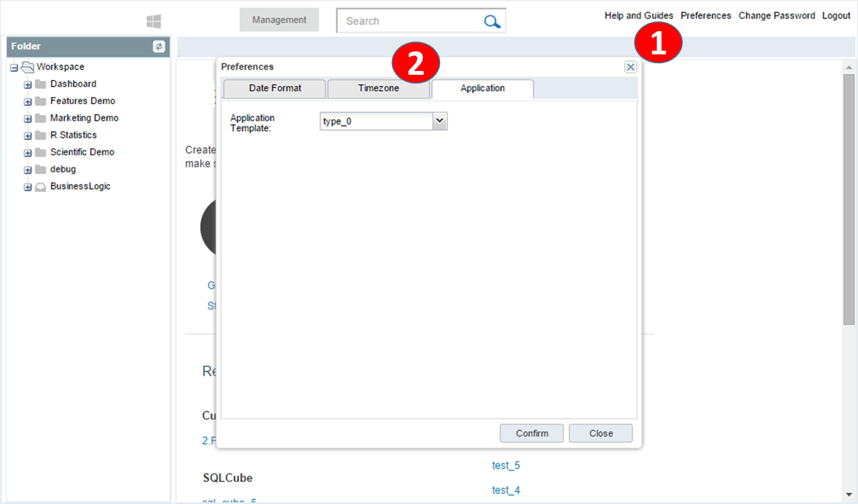This screenshot has width=858, height=504.
Task: Collapse the Workspace tree node
Action: (14, 68)
